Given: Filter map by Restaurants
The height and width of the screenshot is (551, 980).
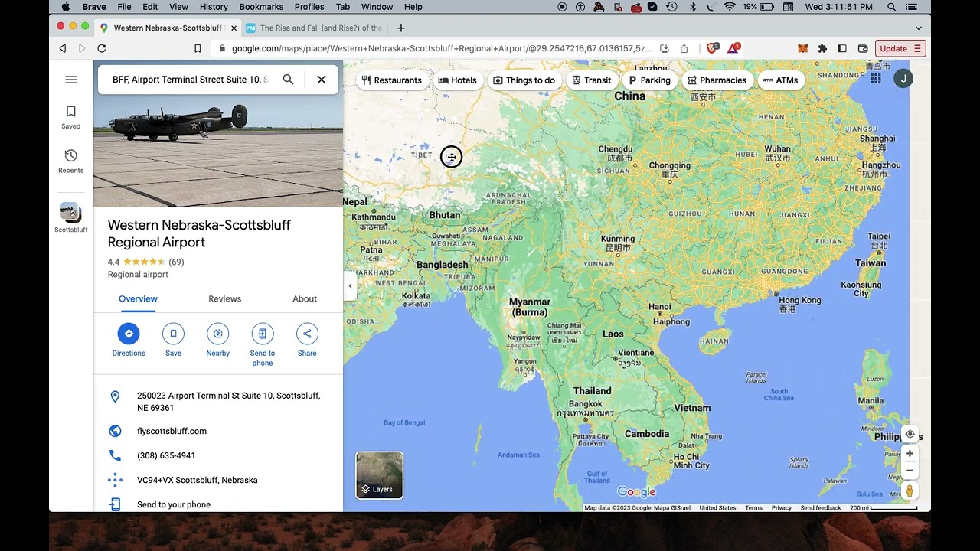Looking at the screenshot, I should 392,80.
